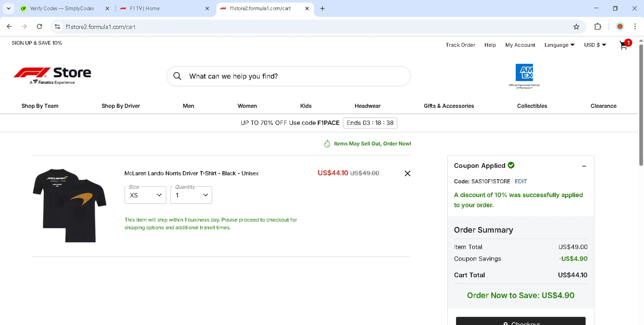The image size is (644, 325).
Task: Click the Checkout button
Action: 521,321
